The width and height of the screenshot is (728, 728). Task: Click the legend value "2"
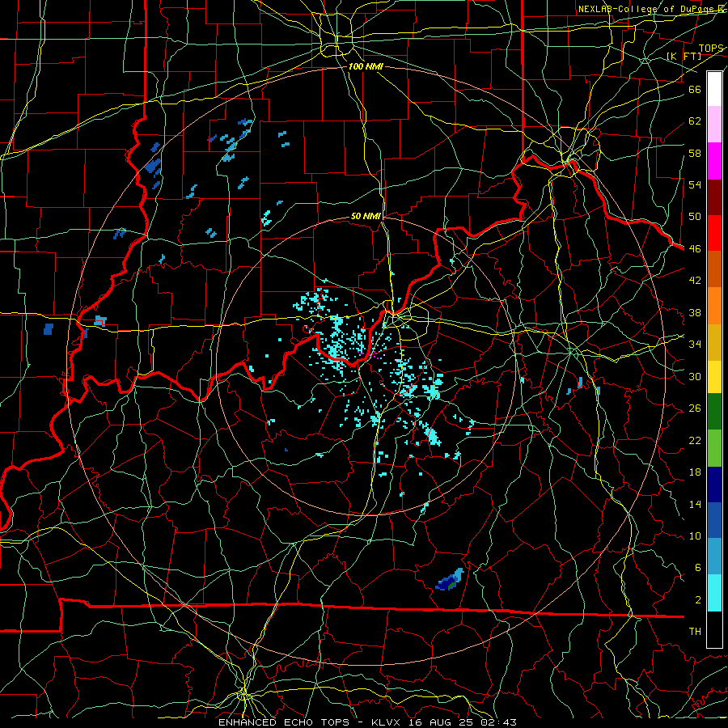(697, 600)
